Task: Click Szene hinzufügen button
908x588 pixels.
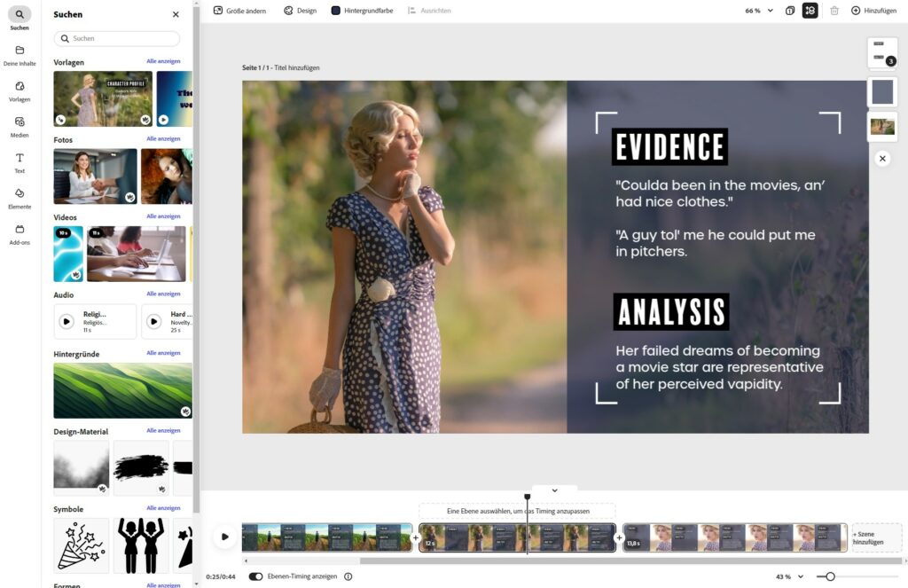Action: (877, 537)
